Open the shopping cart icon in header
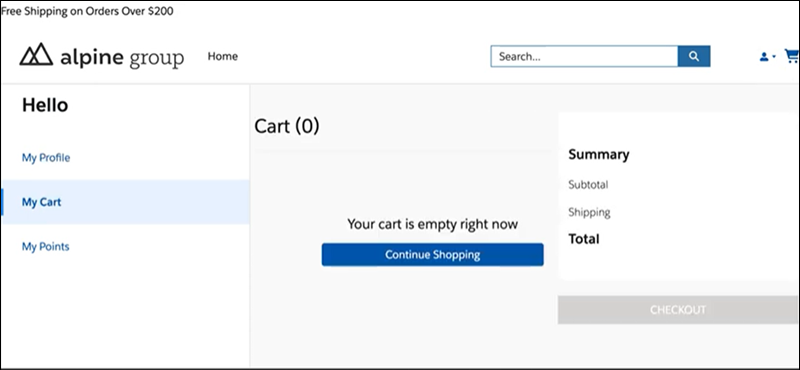Screen dimensions: 800x370 coord(792,56)
